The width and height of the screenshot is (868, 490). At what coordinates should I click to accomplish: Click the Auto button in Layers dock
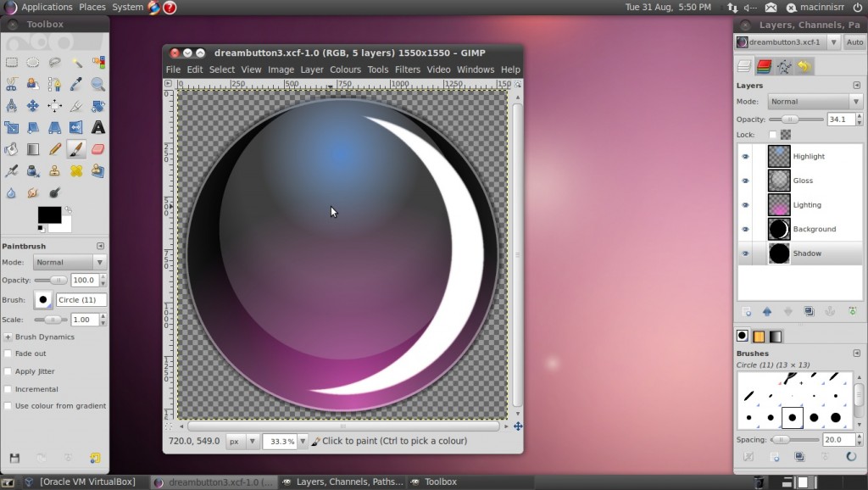click(x=854, y=42)
